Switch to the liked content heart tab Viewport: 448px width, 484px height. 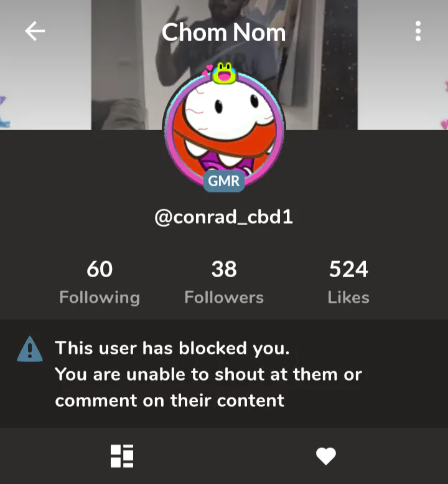pos(326,456)
